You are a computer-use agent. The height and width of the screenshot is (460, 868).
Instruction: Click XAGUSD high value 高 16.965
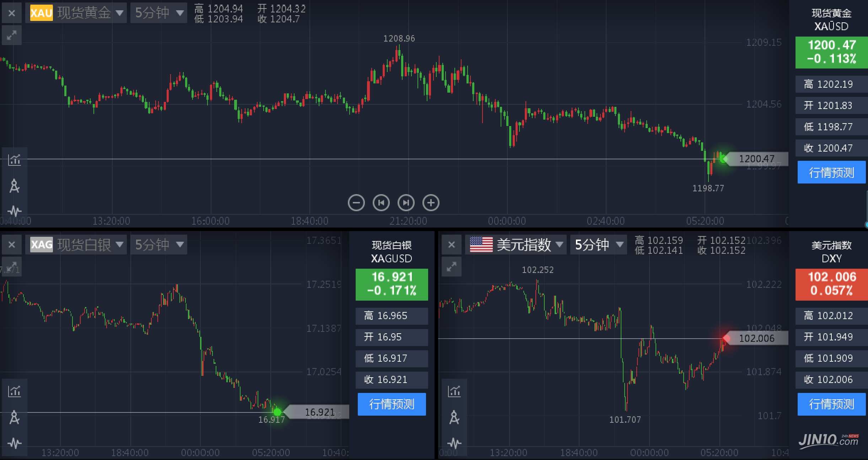coord(392,316)
